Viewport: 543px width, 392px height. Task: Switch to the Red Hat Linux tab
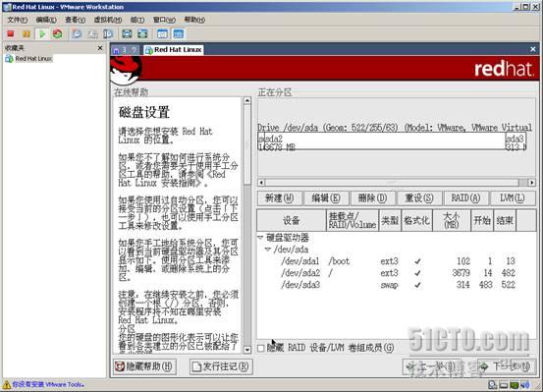pyautogui.click(x=174, y=50)
